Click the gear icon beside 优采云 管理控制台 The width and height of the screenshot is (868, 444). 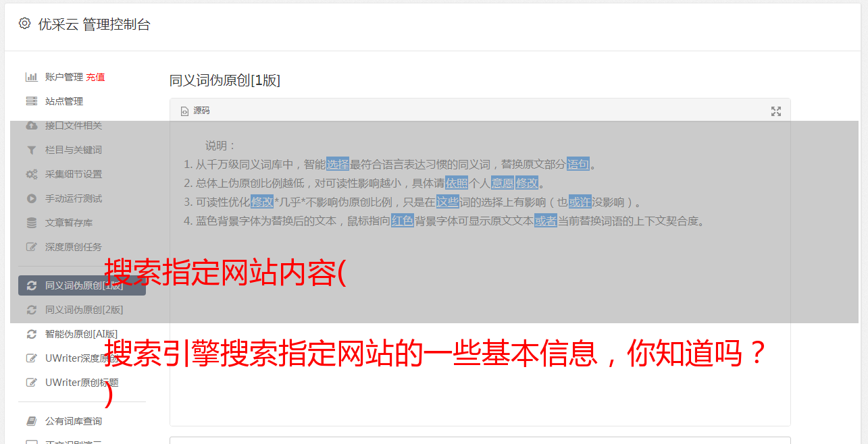tap(24, 24)
